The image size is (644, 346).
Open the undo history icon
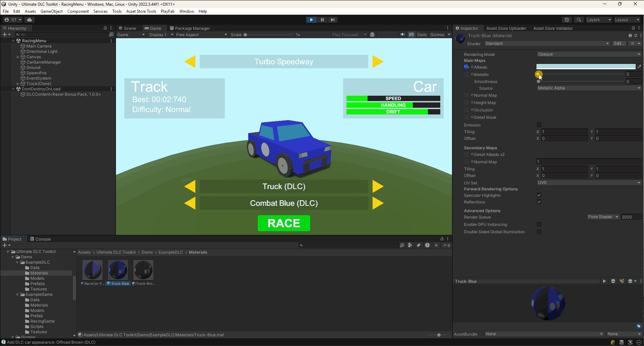point(567,20)
